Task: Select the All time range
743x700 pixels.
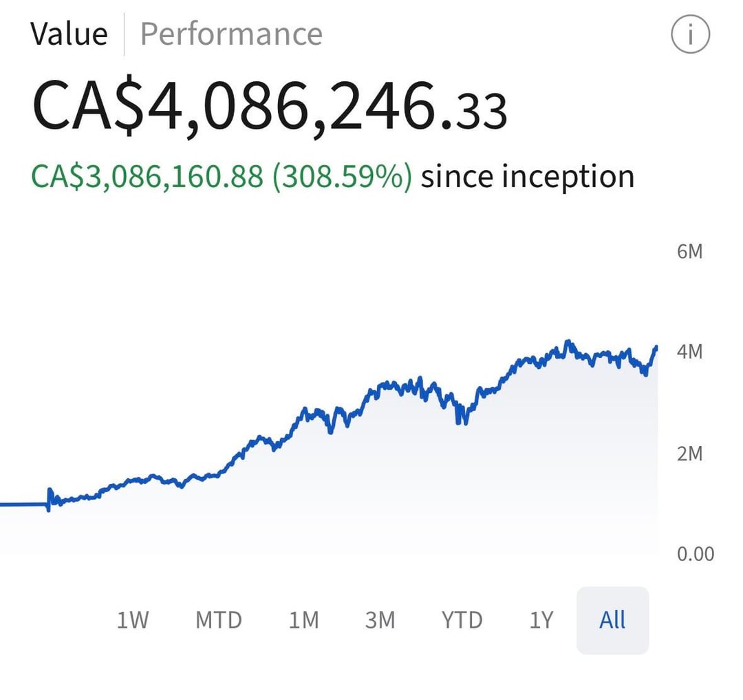Action: point(612,620)
